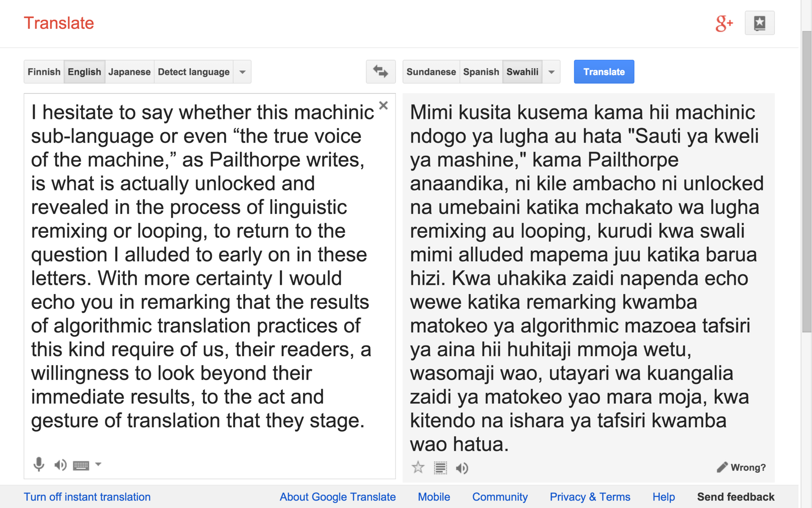
Task: Open the virtual keyboard input tool
Action: [x=81, y=465]
